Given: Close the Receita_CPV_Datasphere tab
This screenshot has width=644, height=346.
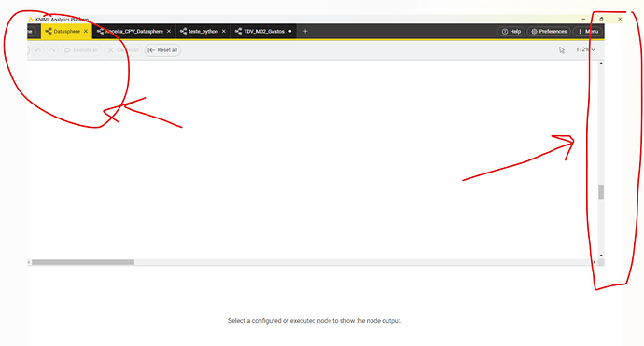Looking at the screenshot, I should (x=169, y=31).
